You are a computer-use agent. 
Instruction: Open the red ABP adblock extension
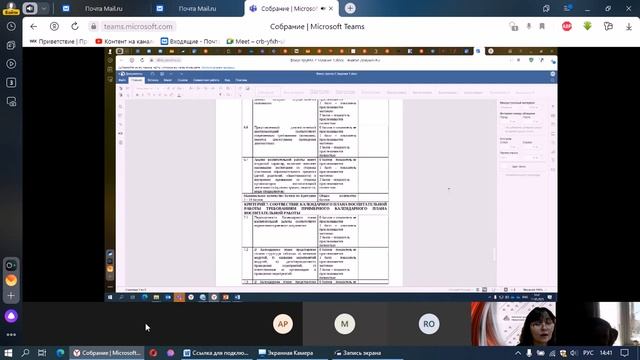[567, 27]
